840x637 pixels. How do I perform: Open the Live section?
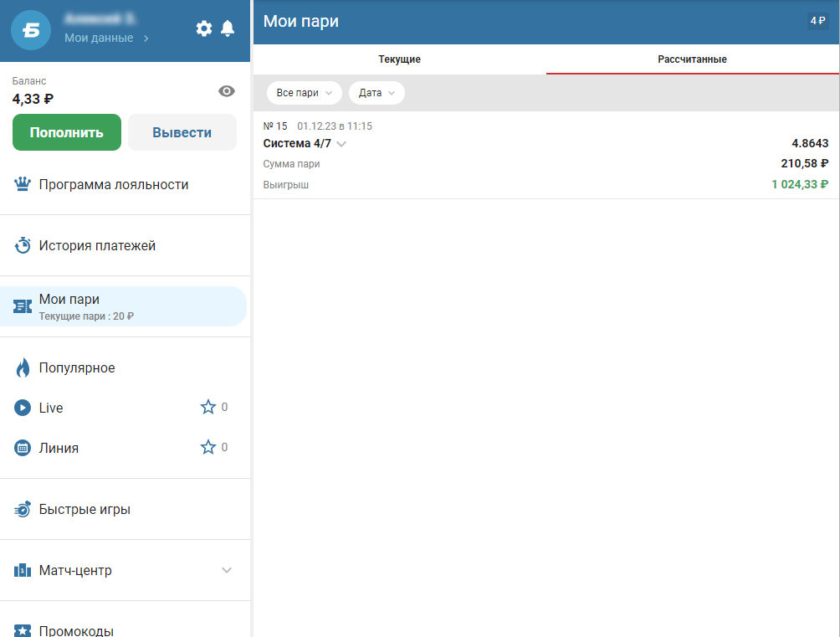click(51, 408)
